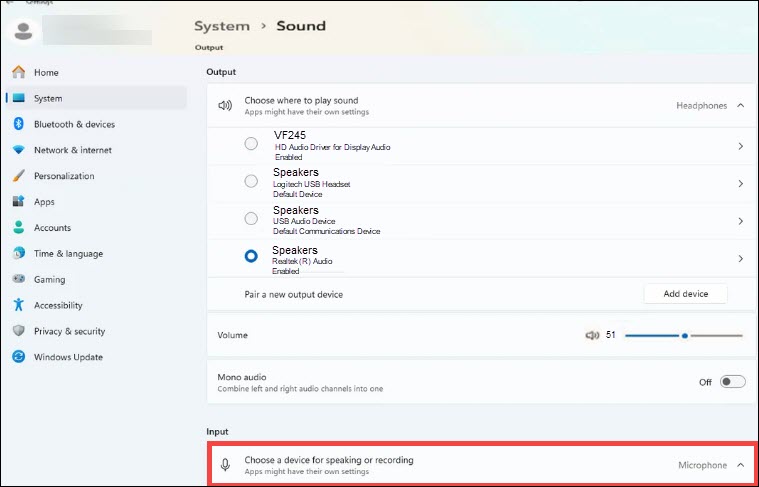Click the output speaker icon beside Choose where to play sound
This screenshot has height=487, width=759.
(x=225, y=106)
